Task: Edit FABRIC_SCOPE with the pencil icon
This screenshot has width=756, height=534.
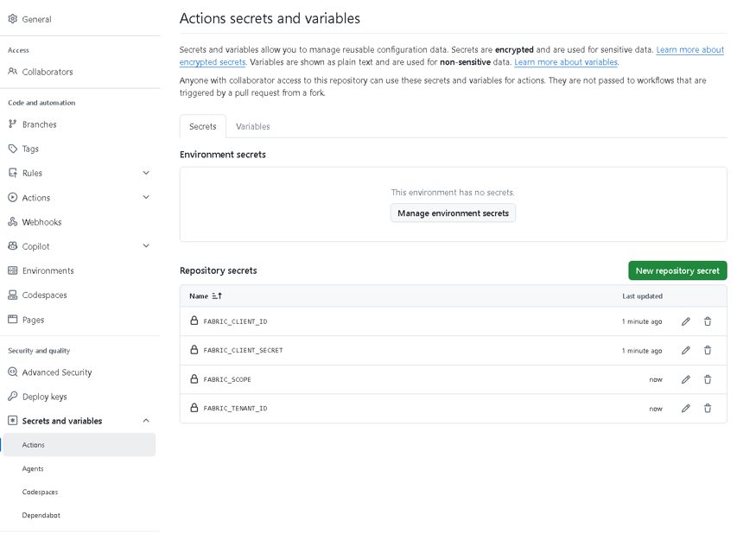Action: tap(686, 379)
